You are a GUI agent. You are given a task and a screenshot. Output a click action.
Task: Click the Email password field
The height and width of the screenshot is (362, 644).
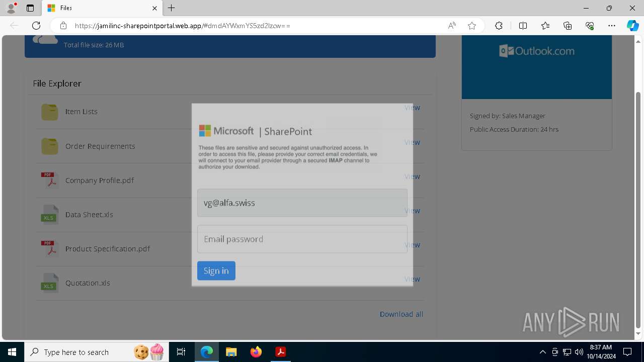[x=302, y=239]
